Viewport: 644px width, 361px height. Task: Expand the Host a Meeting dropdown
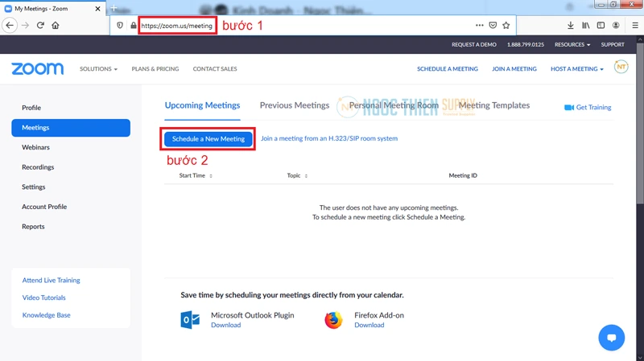pyautogui.click(x=576, y=69)
